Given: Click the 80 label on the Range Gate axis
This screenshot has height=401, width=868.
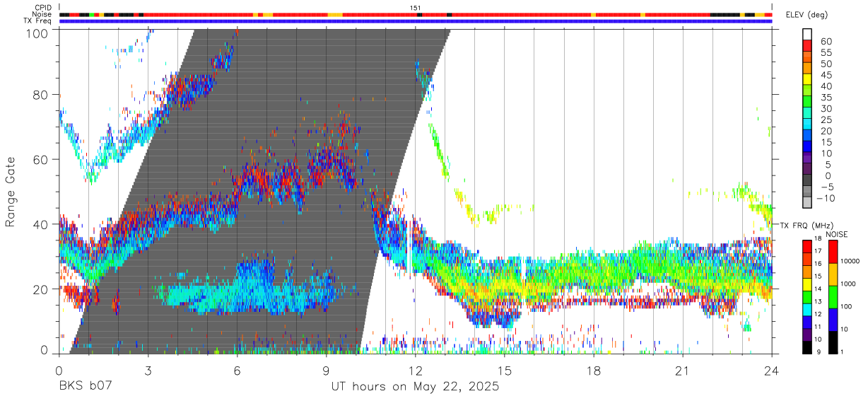Looking at the screenshot, I should click(x=42, y=94).
